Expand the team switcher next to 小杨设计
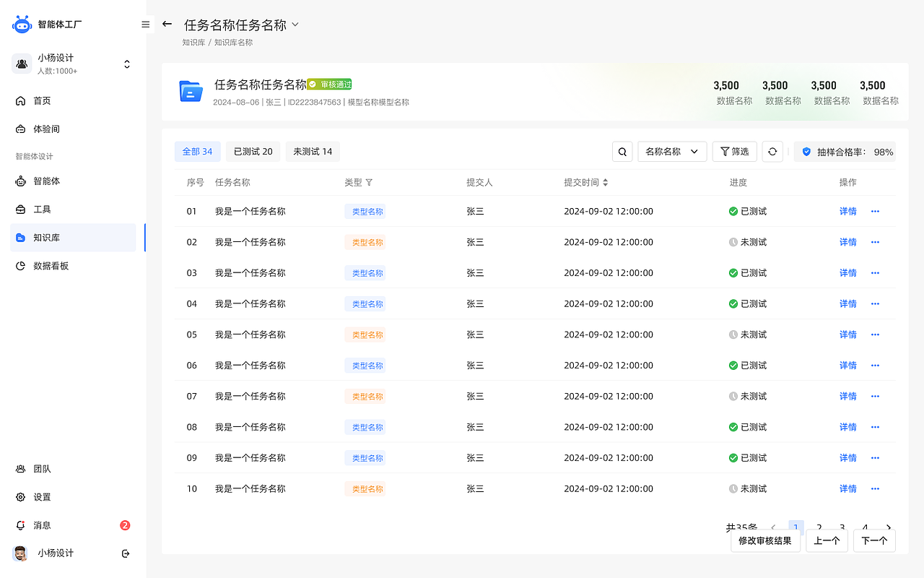Image resolution: width=924 pixels, height=578 pixels. 126,64
